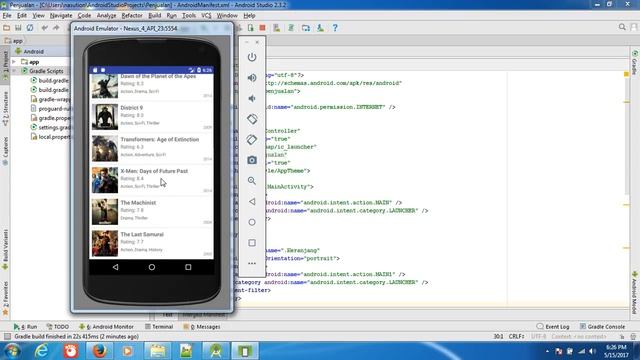Open the File menu
Viewport: 640px width, 360px height.
coord(7,16)
